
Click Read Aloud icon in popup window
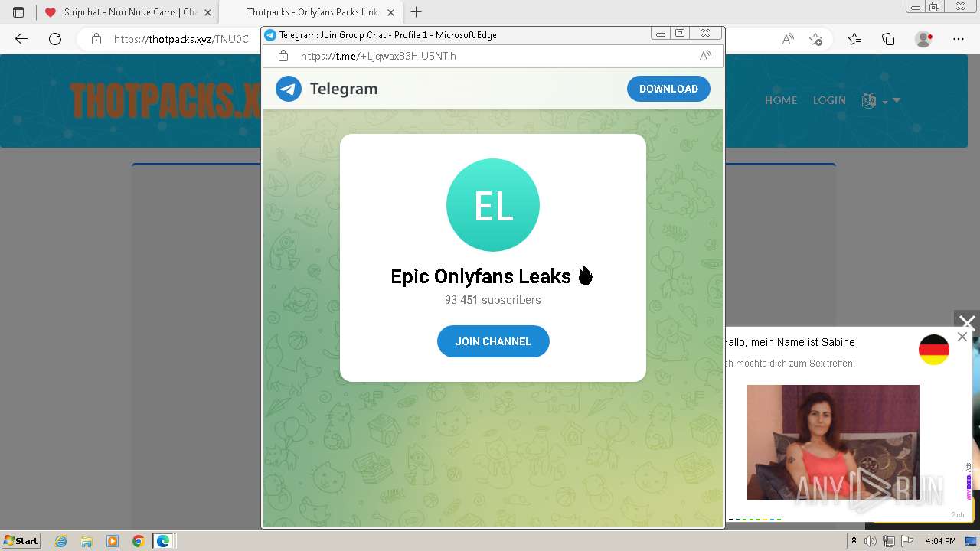tap(705, 56)
